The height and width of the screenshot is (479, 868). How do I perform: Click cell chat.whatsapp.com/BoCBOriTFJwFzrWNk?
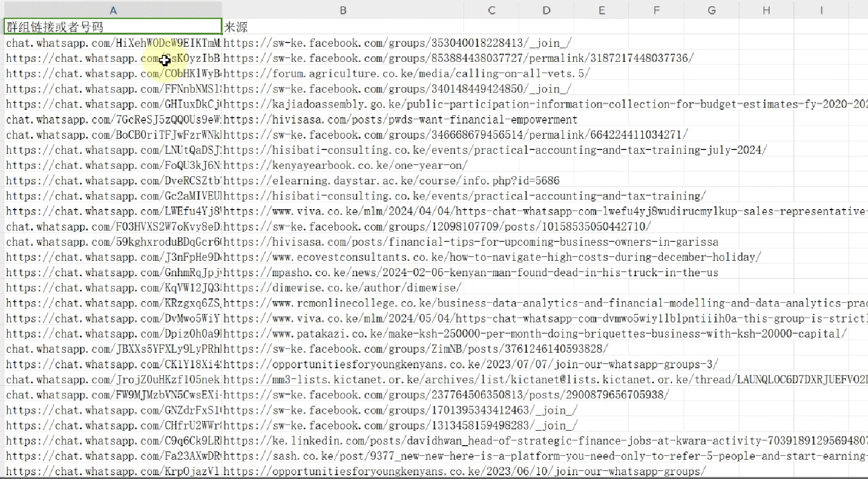click(x=113, y=134)
